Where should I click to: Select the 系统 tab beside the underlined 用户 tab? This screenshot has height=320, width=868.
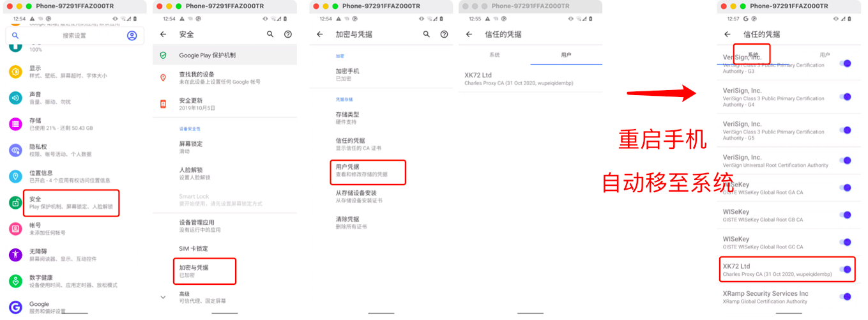pos(494,55)
